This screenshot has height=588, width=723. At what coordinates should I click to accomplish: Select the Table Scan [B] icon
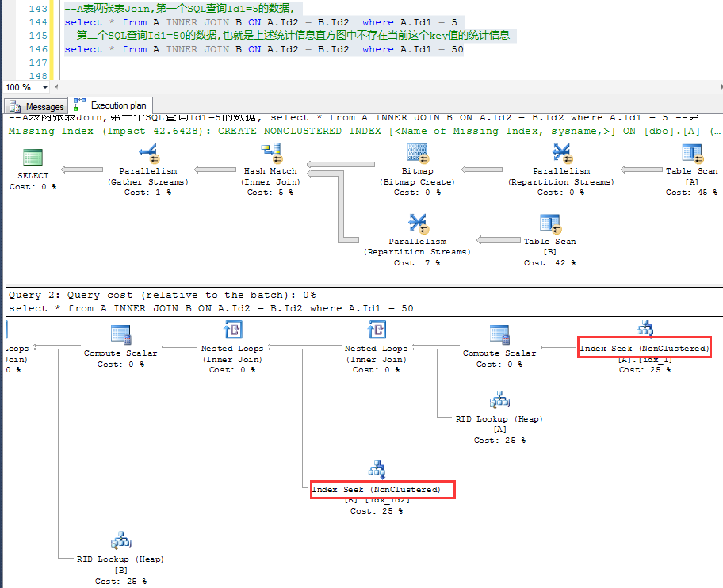[550, 224]
